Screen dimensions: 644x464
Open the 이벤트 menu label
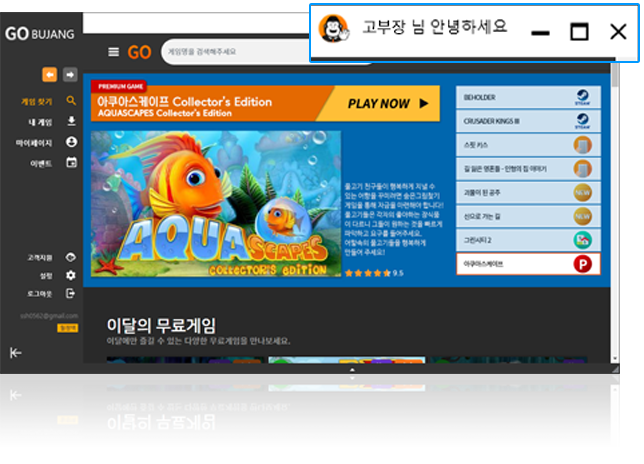click(41, 163)
